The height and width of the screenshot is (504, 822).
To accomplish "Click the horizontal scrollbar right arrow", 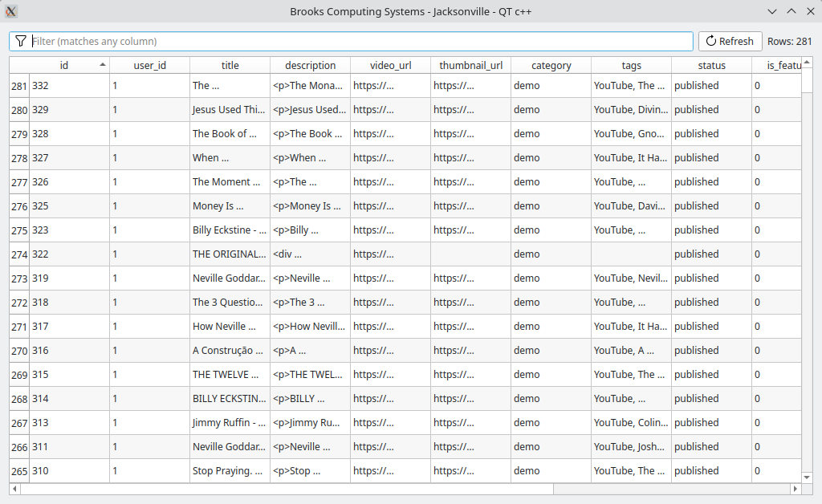I will (x=796, y=489).
